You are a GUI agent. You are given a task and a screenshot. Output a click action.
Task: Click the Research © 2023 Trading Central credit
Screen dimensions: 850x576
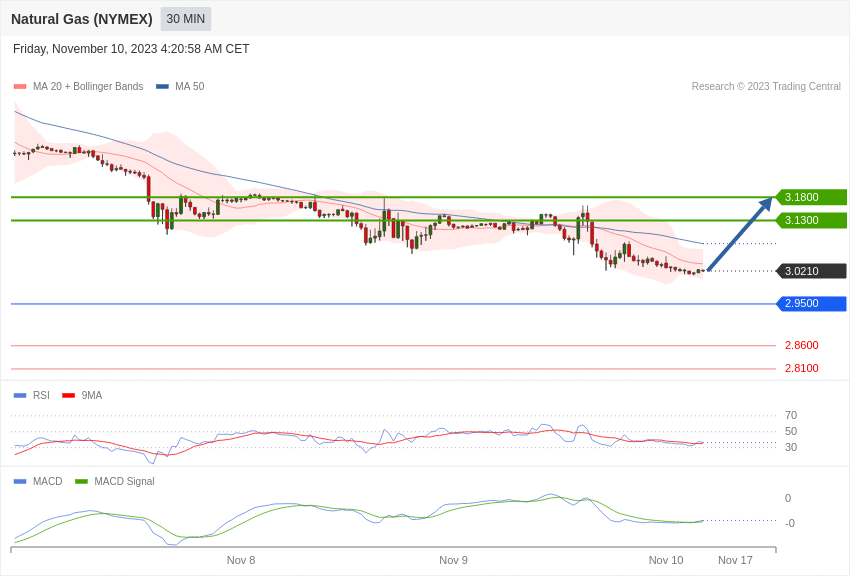766,87
